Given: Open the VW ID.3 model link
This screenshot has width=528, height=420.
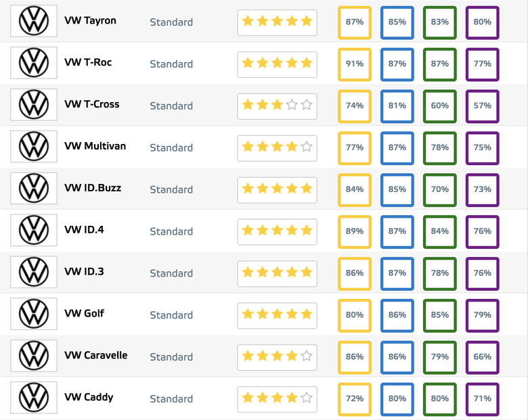Looking at the screenshot, I should coord(84,272).
